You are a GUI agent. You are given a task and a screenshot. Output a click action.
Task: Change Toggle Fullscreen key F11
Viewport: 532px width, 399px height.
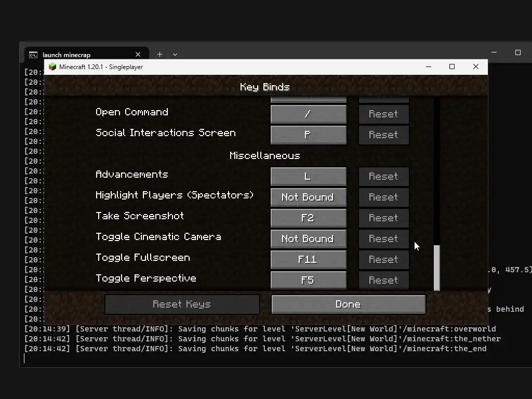(309, 260)
